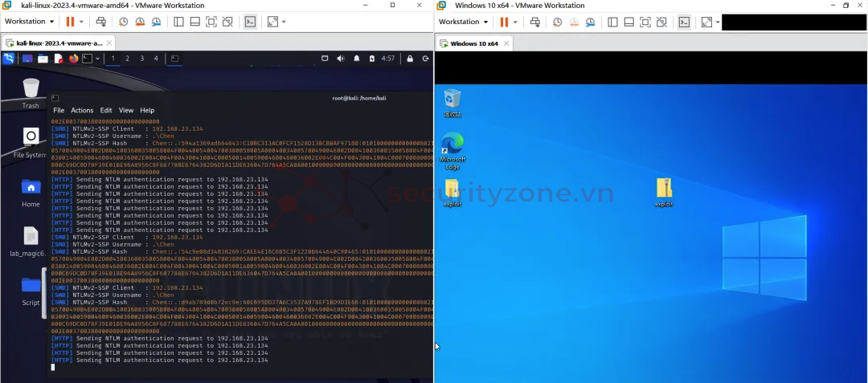
Task: Expand stretch options arrow in Windows 10 window
Action: pos(718,22)
